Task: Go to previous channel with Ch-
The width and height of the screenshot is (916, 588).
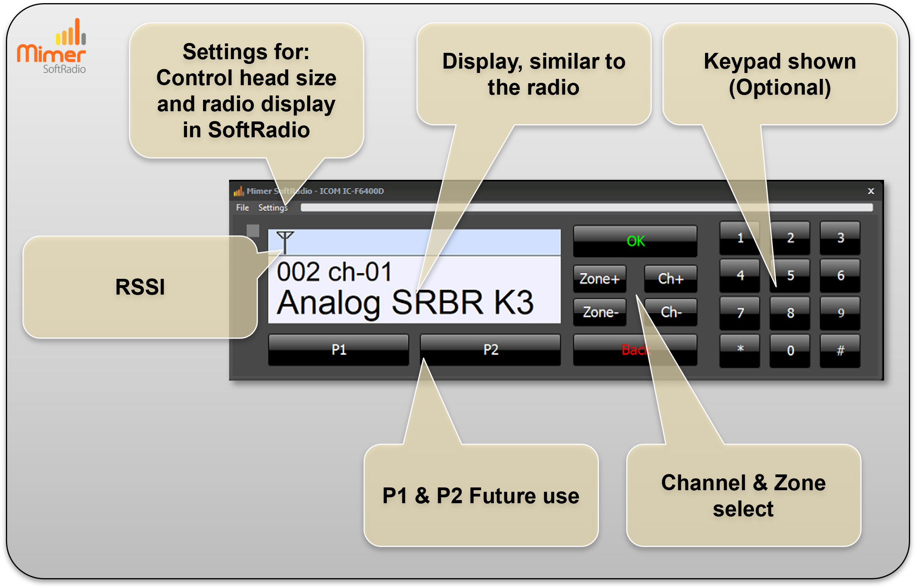Action: [x=670, y=312]
